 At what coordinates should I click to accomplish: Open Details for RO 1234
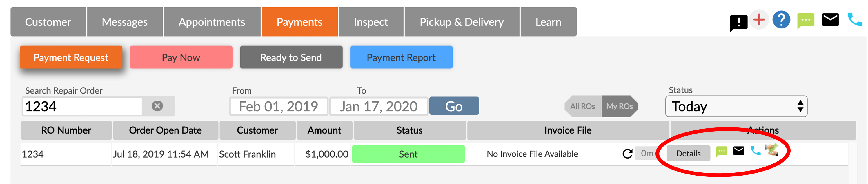(688, 154)
